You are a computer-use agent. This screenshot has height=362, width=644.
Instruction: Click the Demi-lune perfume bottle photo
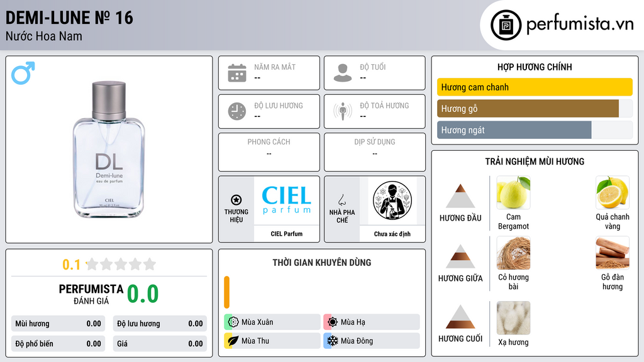tap(109, 150)
